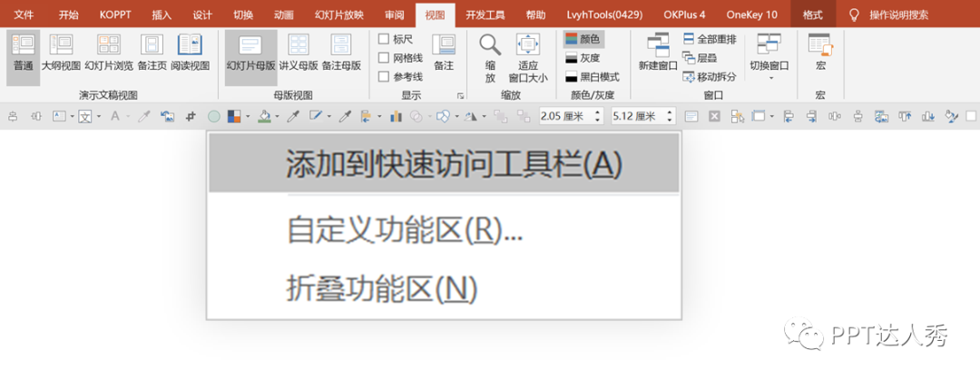Enable the Guides (参考线) checkbox
Image resolution: width=980 pixels, height=379 pixels.
[384, 77]
